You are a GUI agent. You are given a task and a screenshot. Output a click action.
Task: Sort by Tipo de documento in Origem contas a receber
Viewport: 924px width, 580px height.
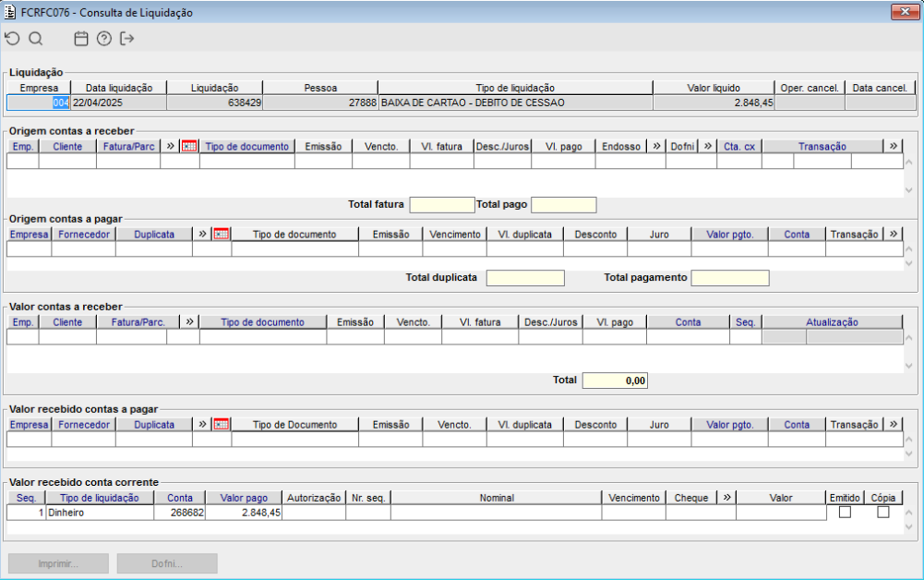click(x=246, y=146)
